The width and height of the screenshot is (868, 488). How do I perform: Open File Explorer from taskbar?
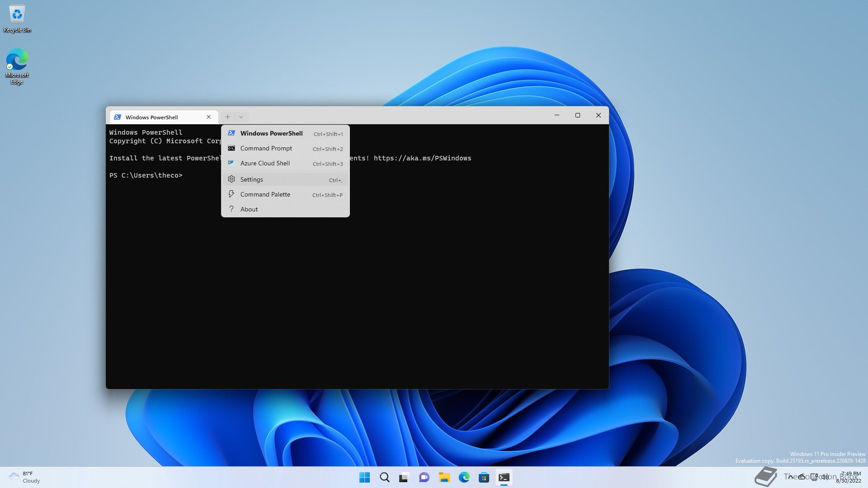(444, 478)
